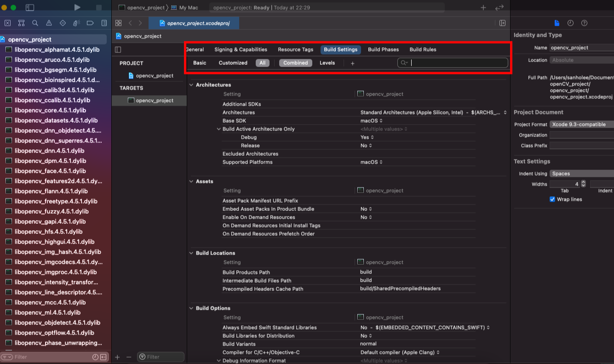
Task: Add a user-defined build setting
Action: 353,63
